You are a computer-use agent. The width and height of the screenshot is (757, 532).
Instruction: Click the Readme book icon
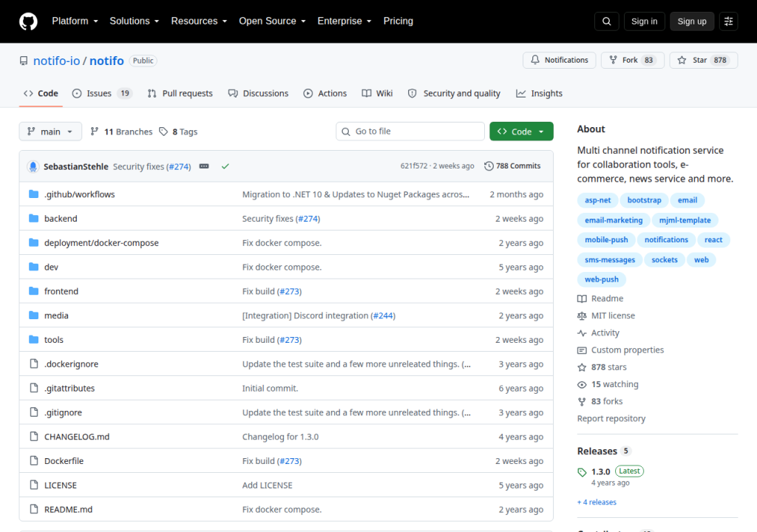[582, 299]
